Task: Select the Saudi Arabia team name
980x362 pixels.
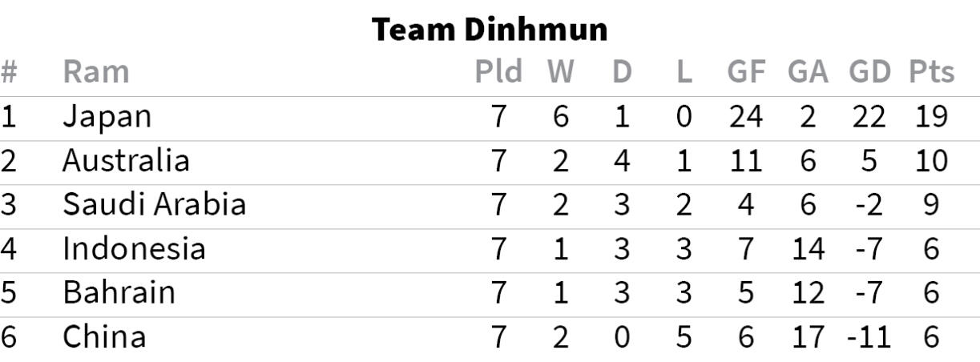Action: (154, 205)
